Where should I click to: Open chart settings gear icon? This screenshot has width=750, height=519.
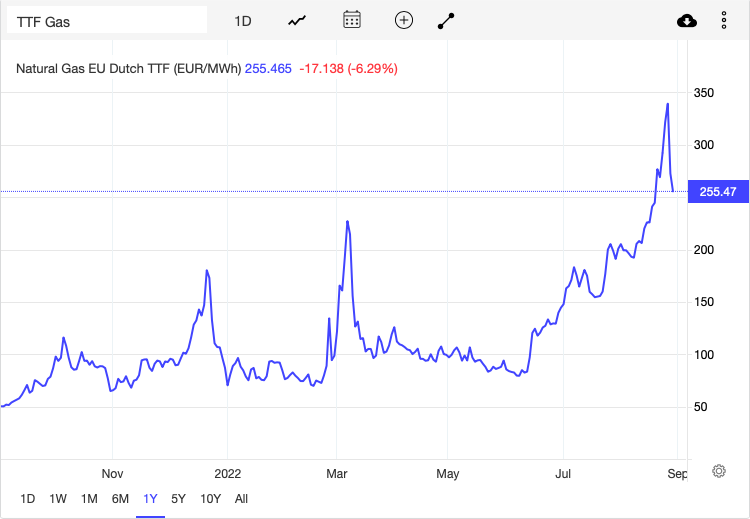tap(718, 471)
